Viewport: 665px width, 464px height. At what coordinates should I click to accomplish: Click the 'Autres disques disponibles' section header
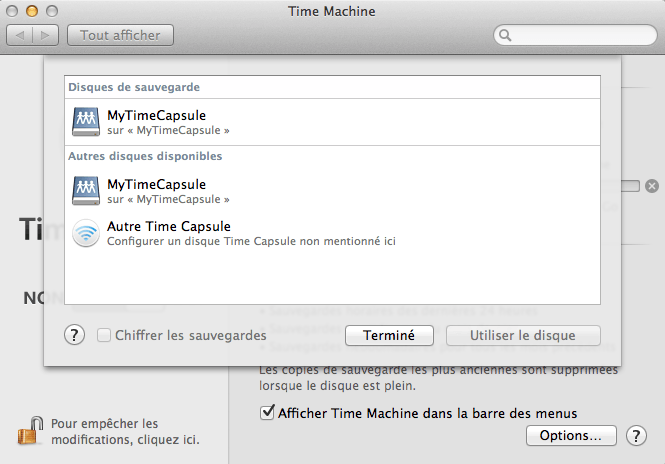click(x=145, y=156)
